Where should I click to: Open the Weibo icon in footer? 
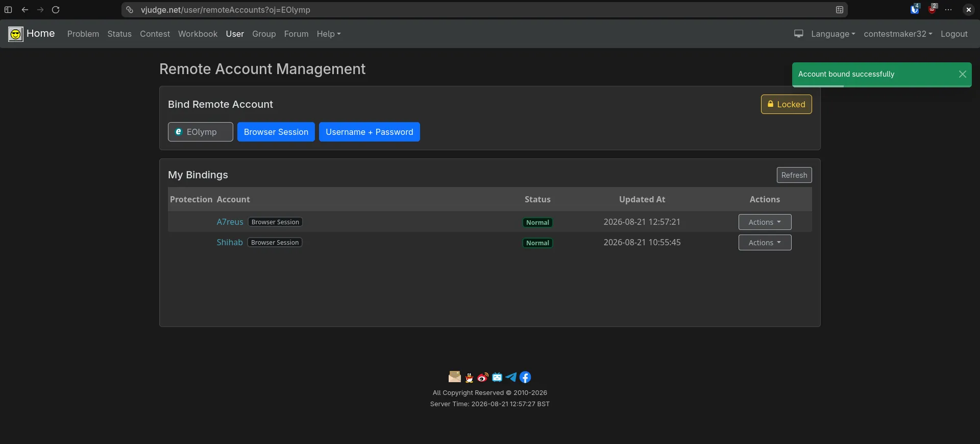pos(483,378)
